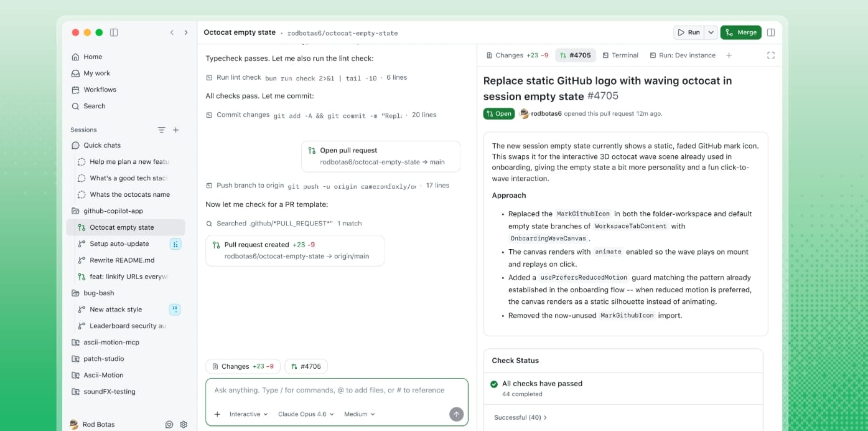Expand the Push branch to origin step
The width and height of the screenshot is (868, 431).
(327, 186)
